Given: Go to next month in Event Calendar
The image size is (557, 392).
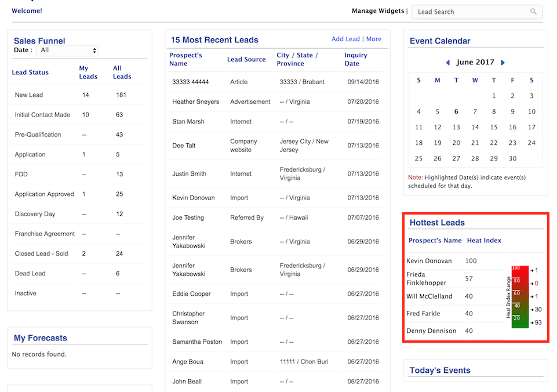Looking at the screenshot, I should (x=503, y=63).
